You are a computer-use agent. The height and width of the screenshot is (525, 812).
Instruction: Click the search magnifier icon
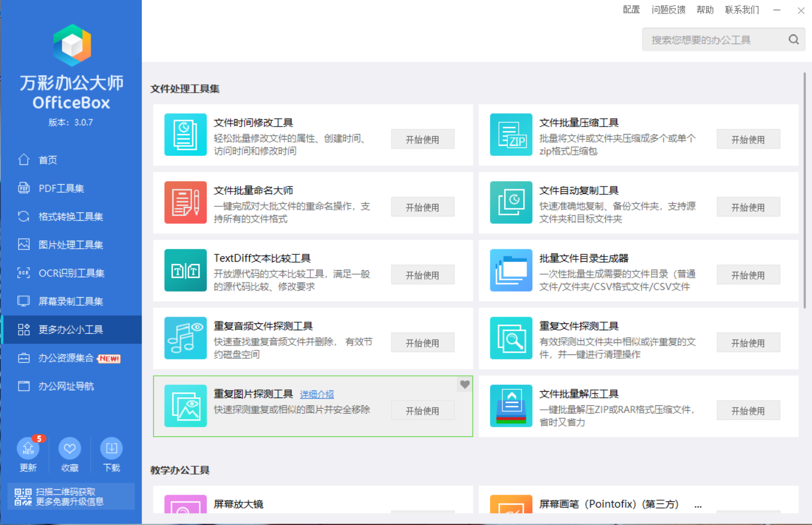[793, 40]
